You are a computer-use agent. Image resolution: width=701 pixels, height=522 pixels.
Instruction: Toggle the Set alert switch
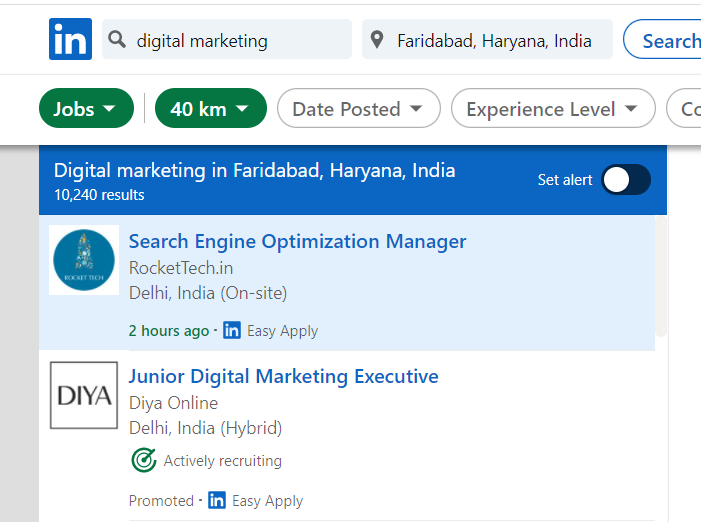pyautogui.click(x=626, y=180)
